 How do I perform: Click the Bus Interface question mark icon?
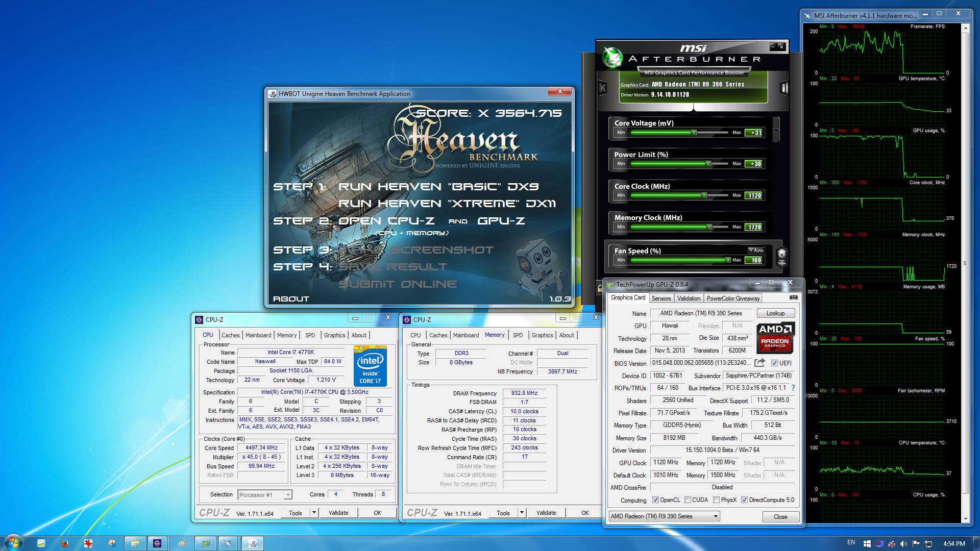793,388
